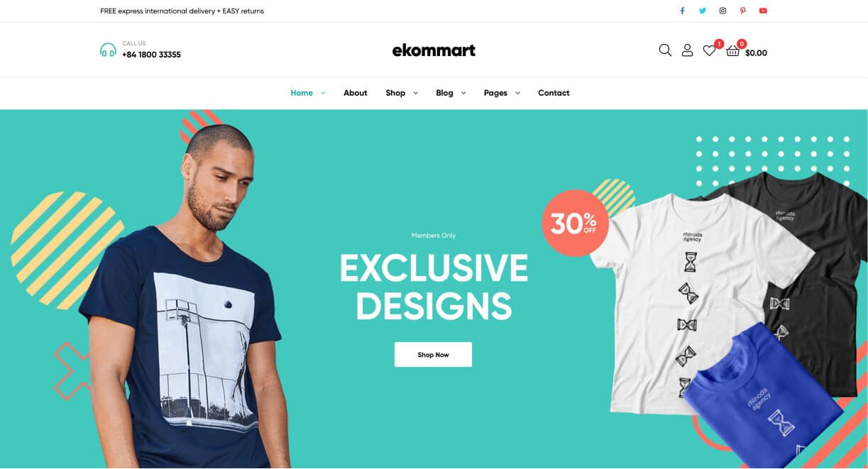Click the +84 1800 33355 phone number
The height and width of the screenshot is (469, 868).
151,55
